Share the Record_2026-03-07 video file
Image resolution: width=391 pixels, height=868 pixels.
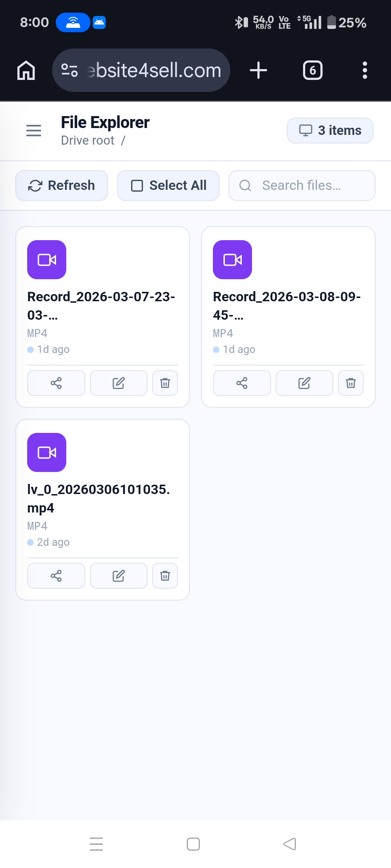[x=56, y=383]
